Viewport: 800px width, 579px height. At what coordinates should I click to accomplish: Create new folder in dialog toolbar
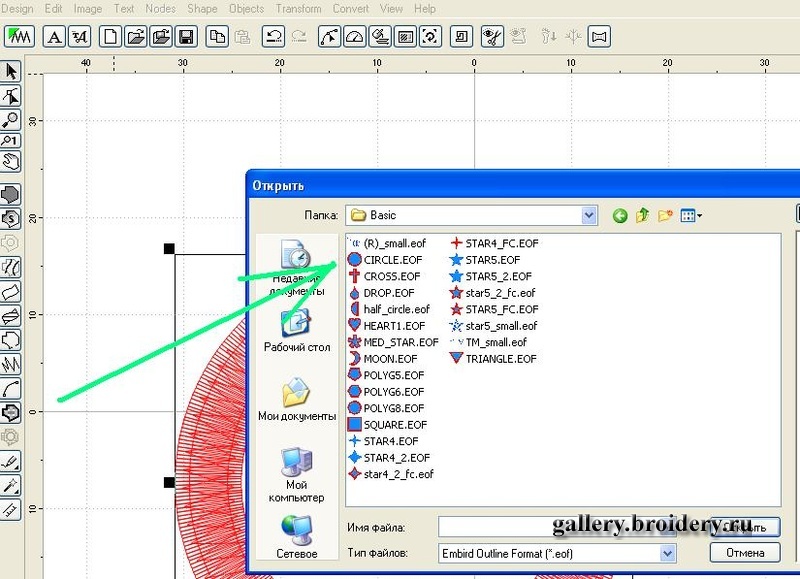click(x=664, y=215)
